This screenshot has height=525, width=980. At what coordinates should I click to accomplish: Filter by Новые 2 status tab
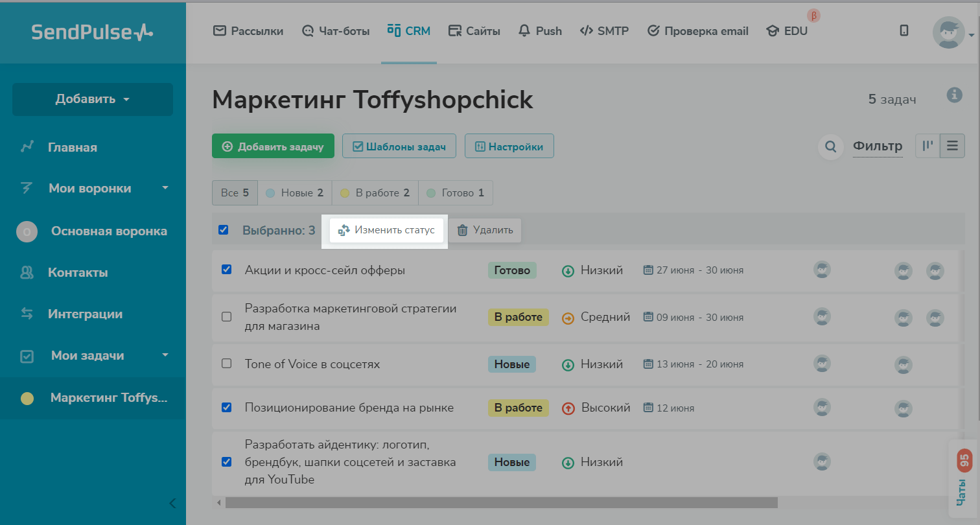pos(294,192)
